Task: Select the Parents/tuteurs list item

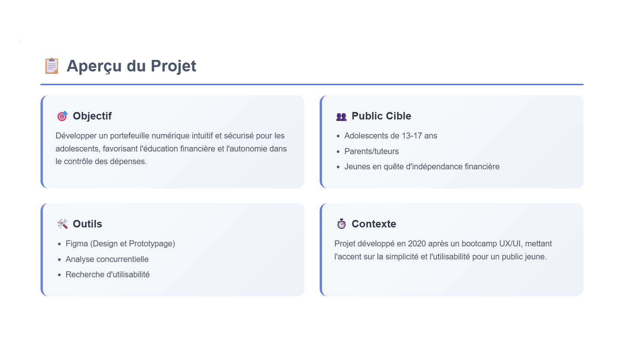Action: point(371,151)
